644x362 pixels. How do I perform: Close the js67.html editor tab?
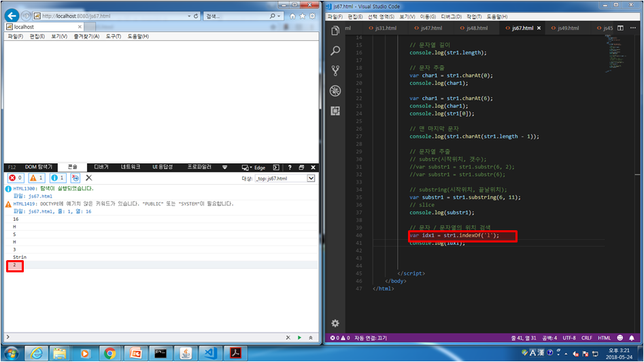pos(539,28)
